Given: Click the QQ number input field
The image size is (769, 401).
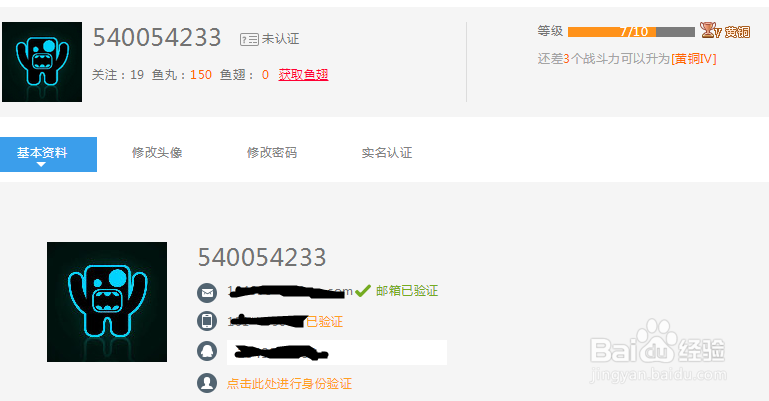Looking at the screenshot, I should tap(337, 352).
